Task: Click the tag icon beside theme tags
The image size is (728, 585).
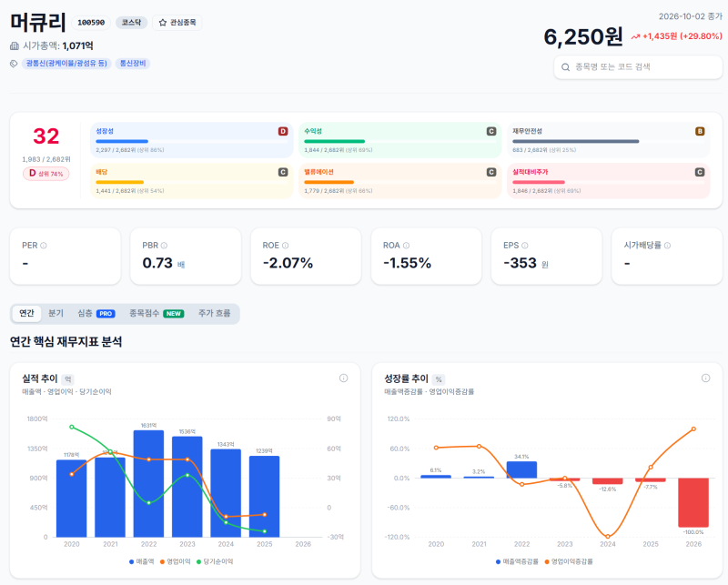Action: point(14,64)
